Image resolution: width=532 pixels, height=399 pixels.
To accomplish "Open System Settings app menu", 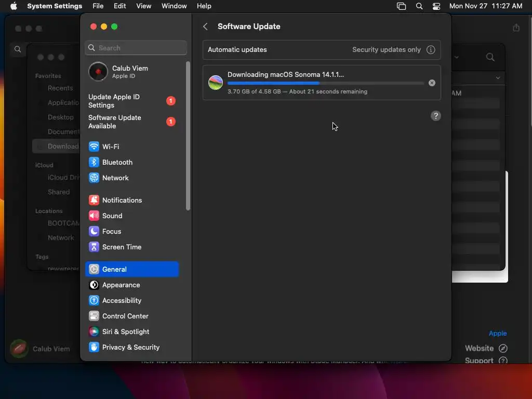I will [x=55, y=6].
